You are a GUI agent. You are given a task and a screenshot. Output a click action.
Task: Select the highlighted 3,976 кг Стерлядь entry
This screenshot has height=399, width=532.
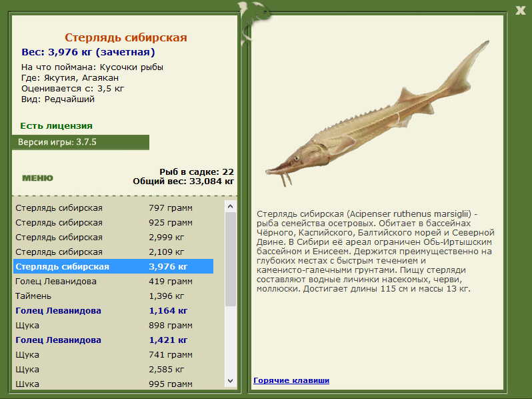click(x=113, y=267)
